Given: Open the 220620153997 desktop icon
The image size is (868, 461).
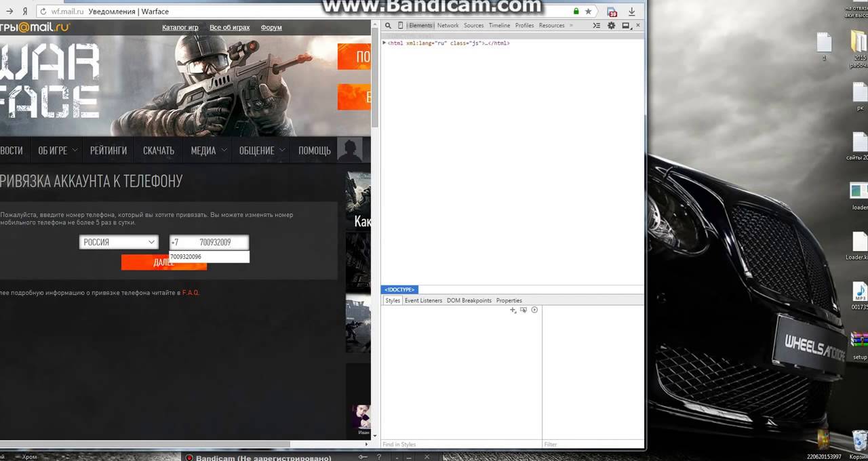Looking at the screenshot, I should tap(824, 443).
